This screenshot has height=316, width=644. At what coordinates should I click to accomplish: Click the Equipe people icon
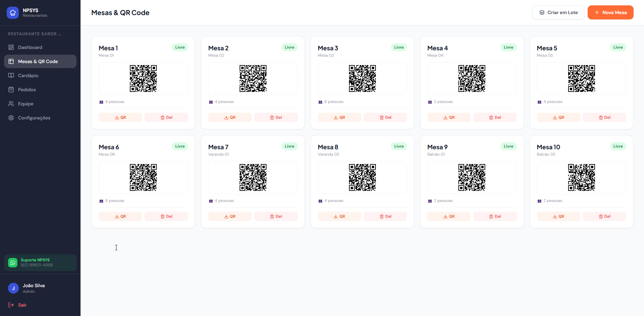[11, 104]
